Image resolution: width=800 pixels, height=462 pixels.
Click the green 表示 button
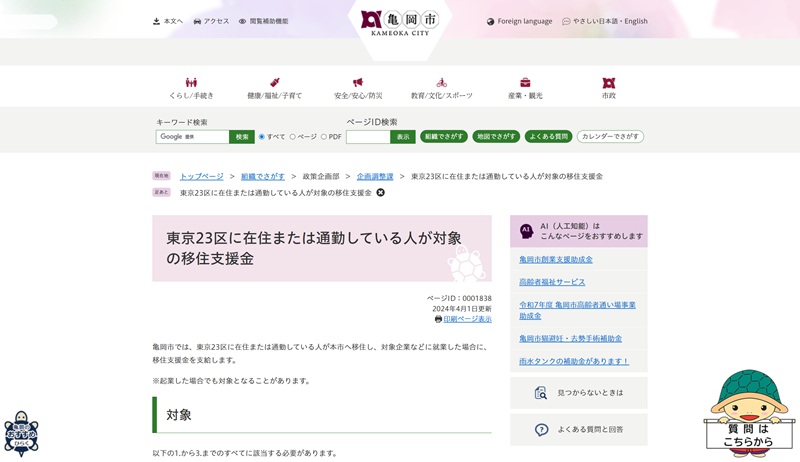point(403,137)
